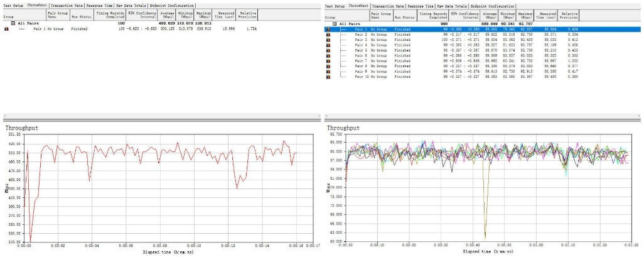Click Maximum (Mbps) header in right window
The image size is (644, 257).
coord(525,15)
